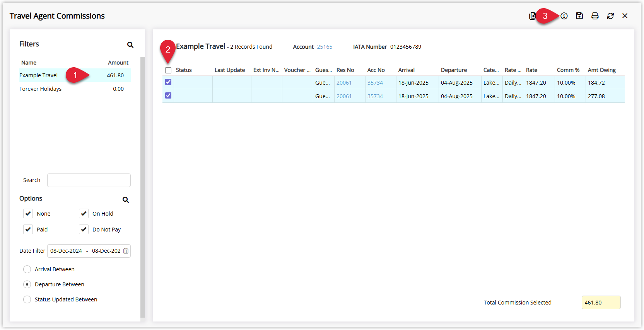This screenshot has height=330, width=644.
Task: Toggle the Do Not Pay option
Action: coord(84,229)
